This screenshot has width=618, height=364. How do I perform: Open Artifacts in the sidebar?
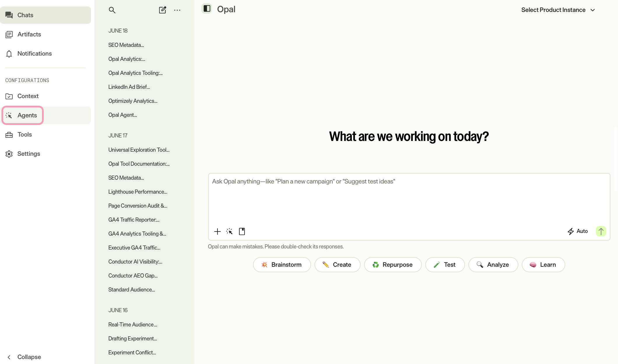point(45,34)
